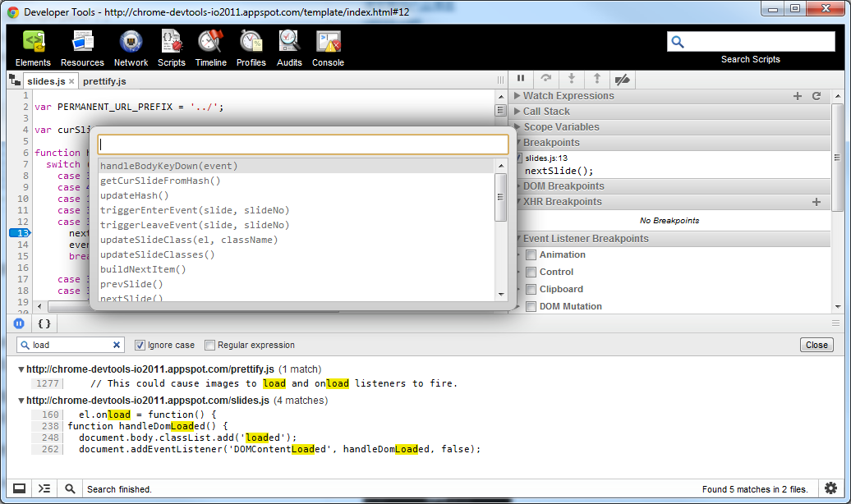Toggle the Ignore case checkbox
The height and width of the screenshot is (504, 851).
click(140, 345)
